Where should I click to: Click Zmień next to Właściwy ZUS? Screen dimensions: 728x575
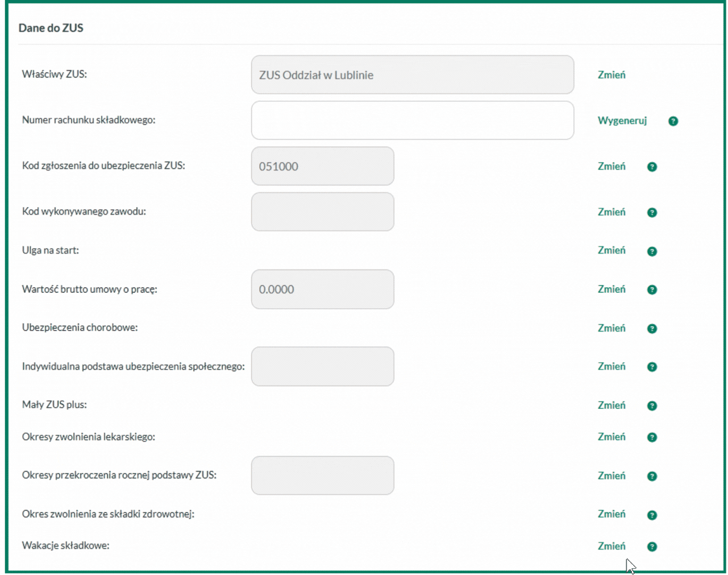pyautogui.click(x=611, y=75)
